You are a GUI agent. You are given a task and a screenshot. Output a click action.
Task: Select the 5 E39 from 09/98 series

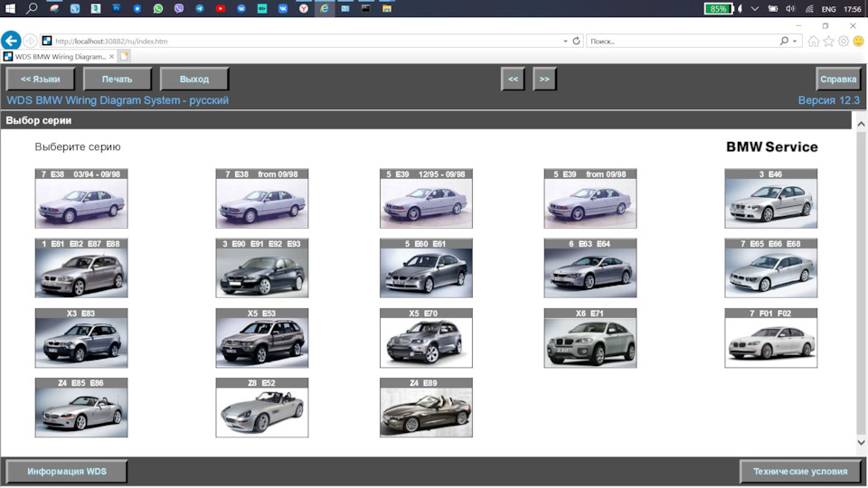pyautogui.click(x=590, y=199)
